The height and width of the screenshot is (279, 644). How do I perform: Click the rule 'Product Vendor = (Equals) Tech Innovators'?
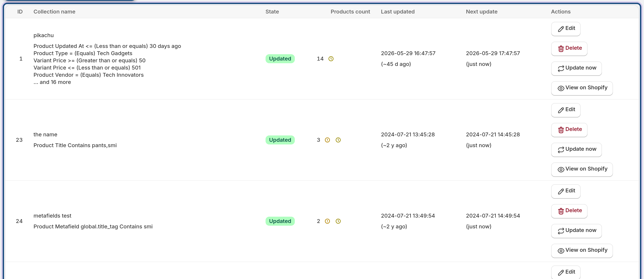89,75
